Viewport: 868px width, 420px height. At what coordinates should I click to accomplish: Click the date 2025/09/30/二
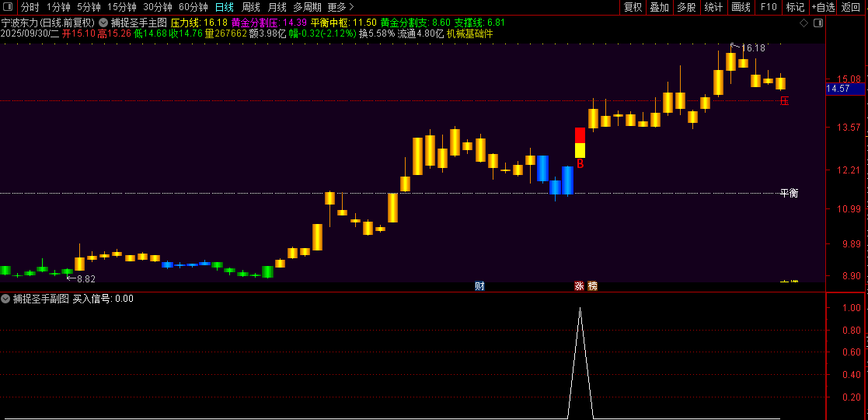(x=30, y=33)
